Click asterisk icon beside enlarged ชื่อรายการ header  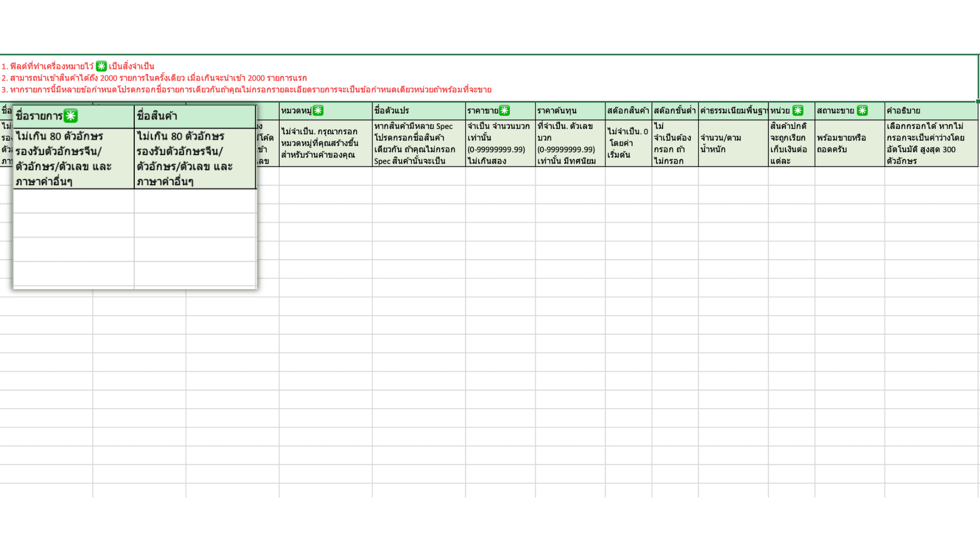pos(70,116)
